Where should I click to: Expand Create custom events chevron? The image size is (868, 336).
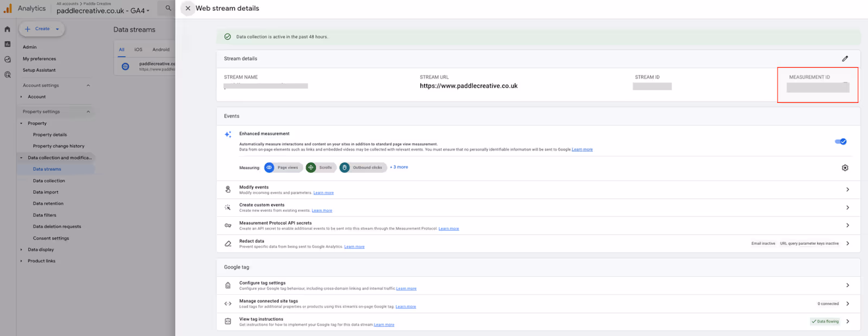click(x=847, y=208)
